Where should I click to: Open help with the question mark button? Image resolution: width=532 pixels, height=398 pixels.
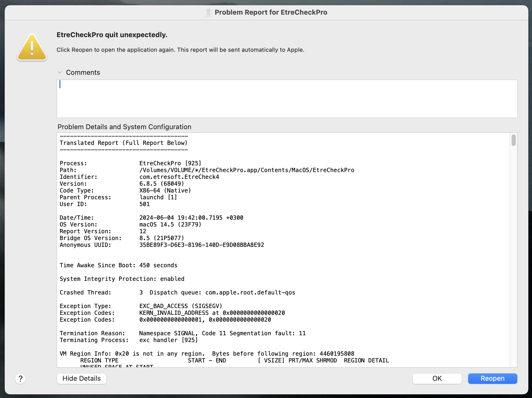(x=20, y=378)
